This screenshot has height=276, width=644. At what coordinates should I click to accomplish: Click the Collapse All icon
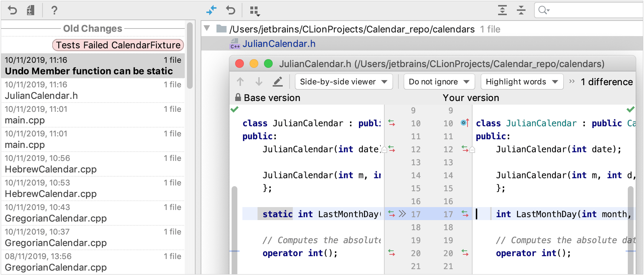click(x=521, y=10)
